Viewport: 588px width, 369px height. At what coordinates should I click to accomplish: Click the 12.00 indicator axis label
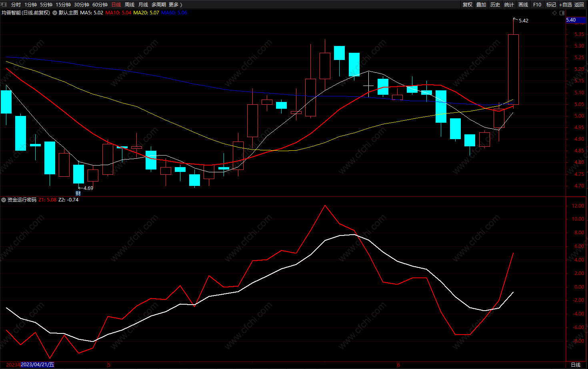point(578,206)
